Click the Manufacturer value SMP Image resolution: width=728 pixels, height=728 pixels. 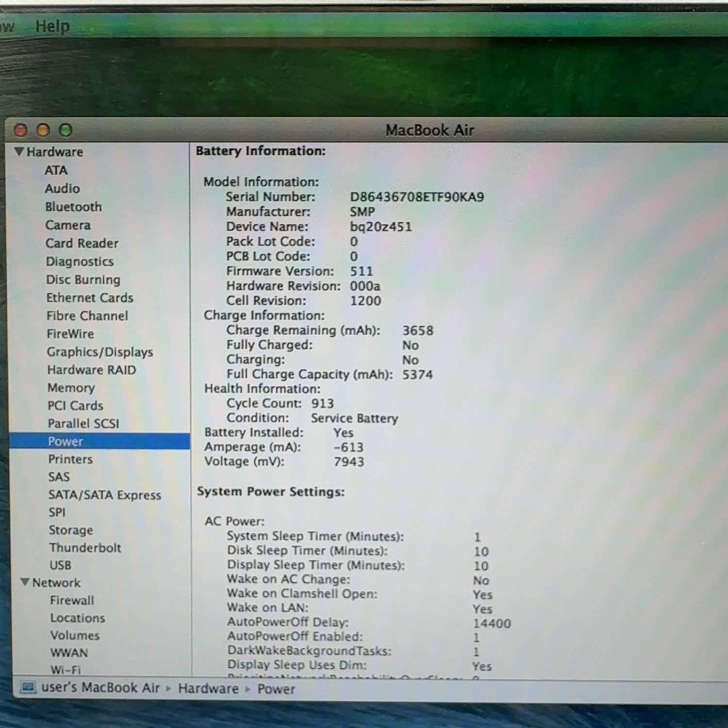coord(362,212)
